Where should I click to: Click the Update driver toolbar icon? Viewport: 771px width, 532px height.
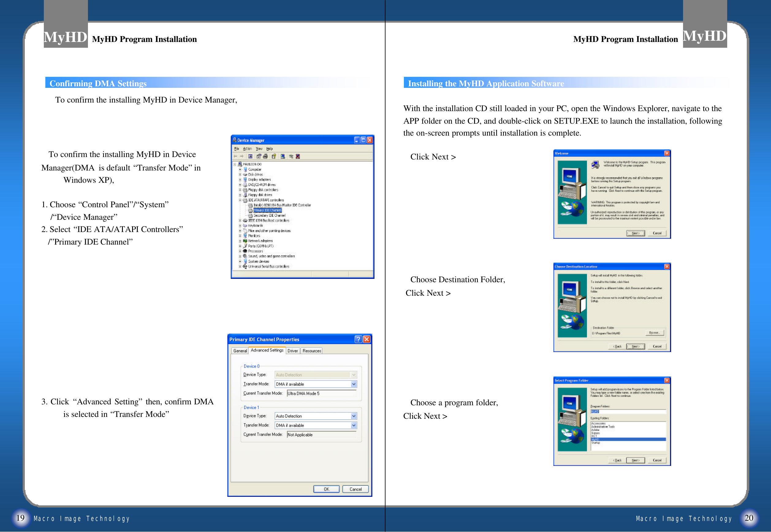pos(283,156)
